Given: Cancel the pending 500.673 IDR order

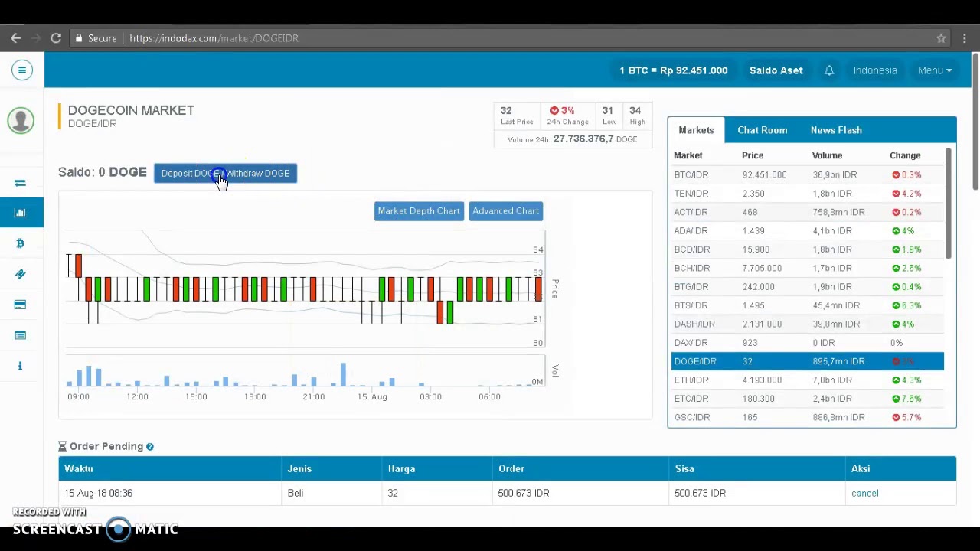Looking at the screenshot, I should click(x=864, y=494).
